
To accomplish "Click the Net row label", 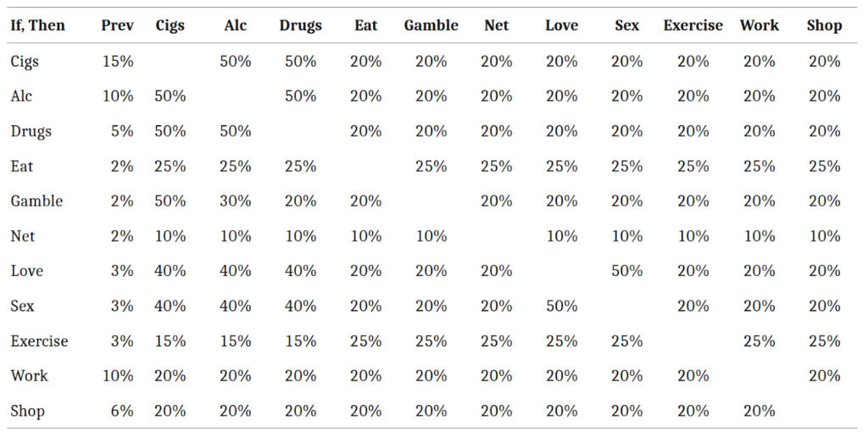I will click(22, 235).
